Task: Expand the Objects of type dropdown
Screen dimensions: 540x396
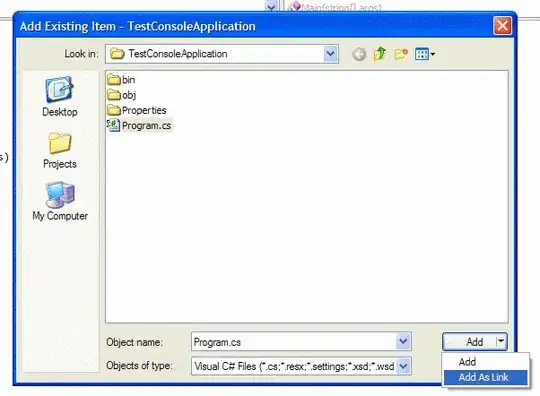Action: 403,366
